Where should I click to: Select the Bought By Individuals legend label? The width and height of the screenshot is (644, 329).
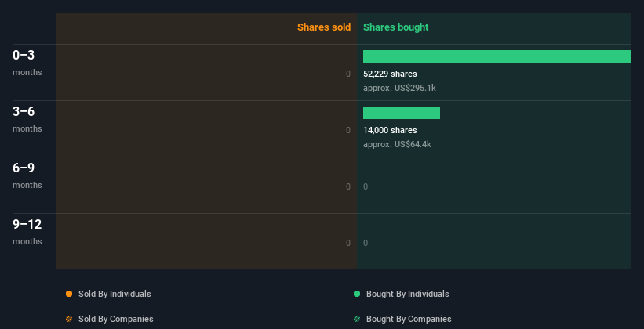pos(407,294)
